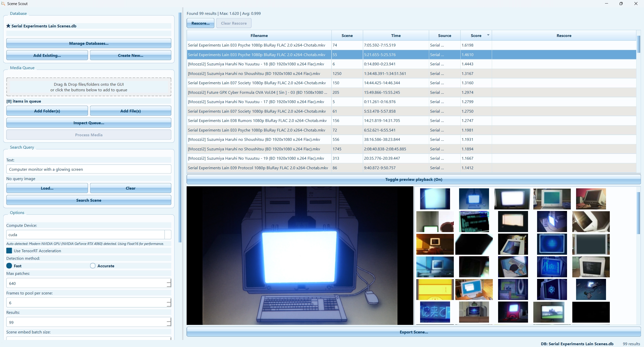Click the star icon beside the database name
Image resolution: width=644 pixels, height=347 pixels.
(x=8, y=26)
